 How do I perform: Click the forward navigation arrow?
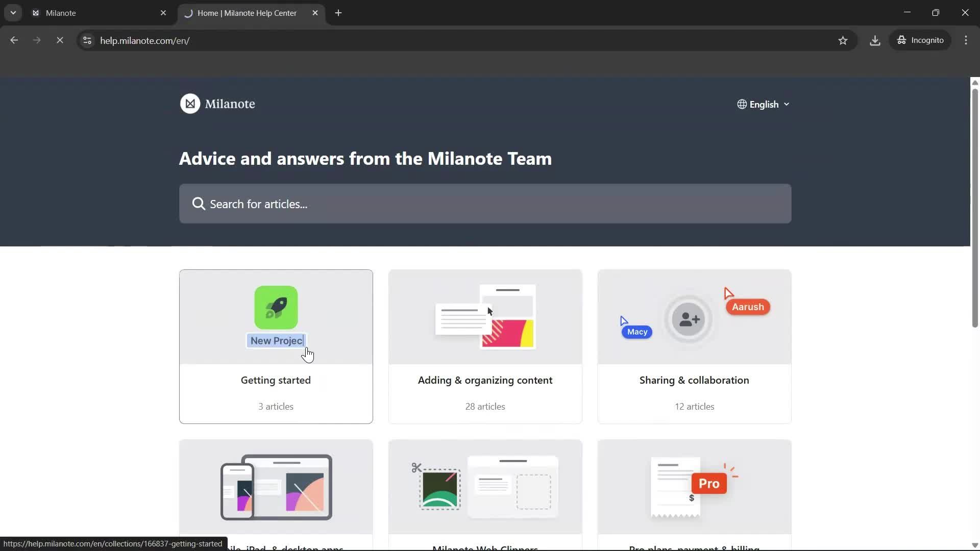pos(36,40)
